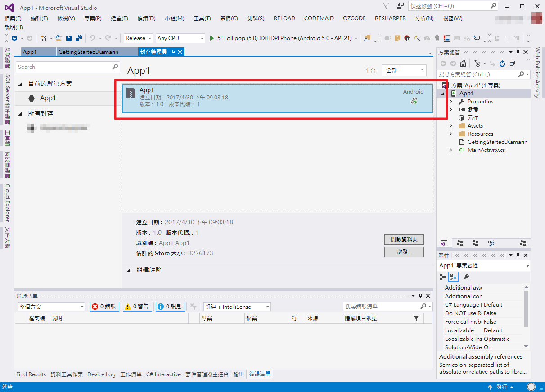The width and height of the screenshot is (545, 392).
Task: Toggle auto-hide pin on 方案總管 panel
Action: 518,53
